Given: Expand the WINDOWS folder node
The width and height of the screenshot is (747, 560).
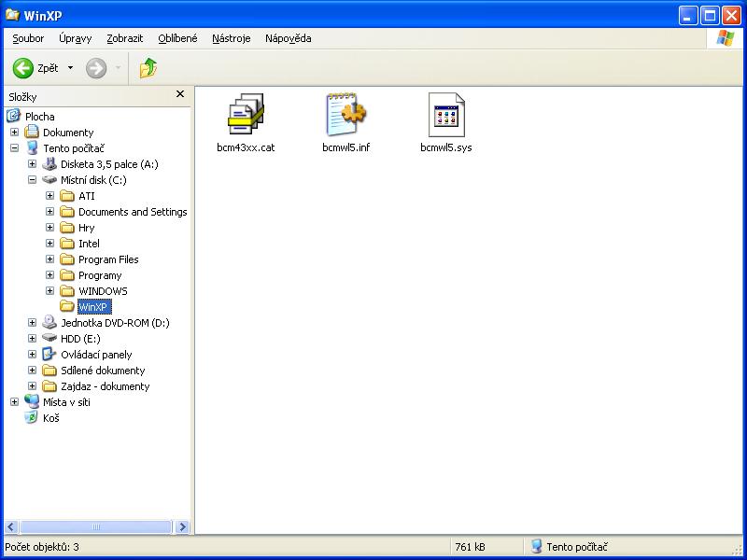Looking at the screenshot, I should 49,290.
